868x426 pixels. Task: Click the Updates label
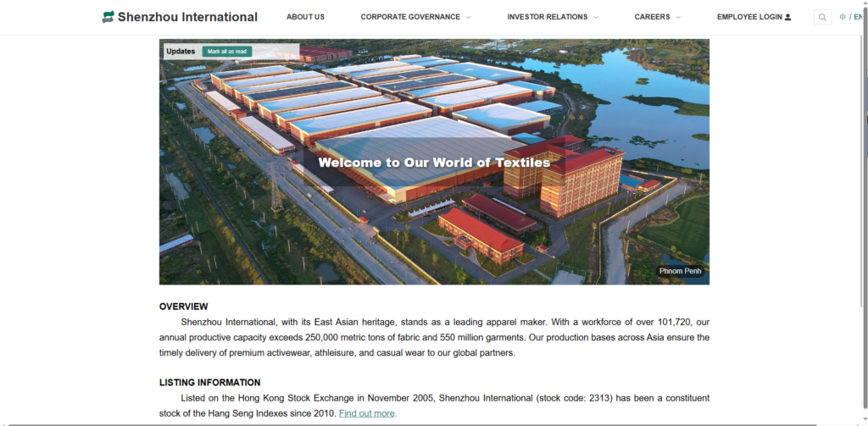pyautogui.click(x=181, y=52)
